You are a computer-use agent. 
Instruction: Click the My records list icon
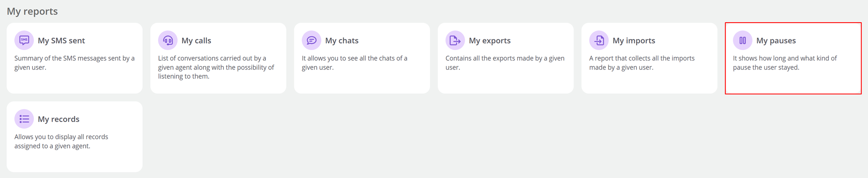point(24,119)
